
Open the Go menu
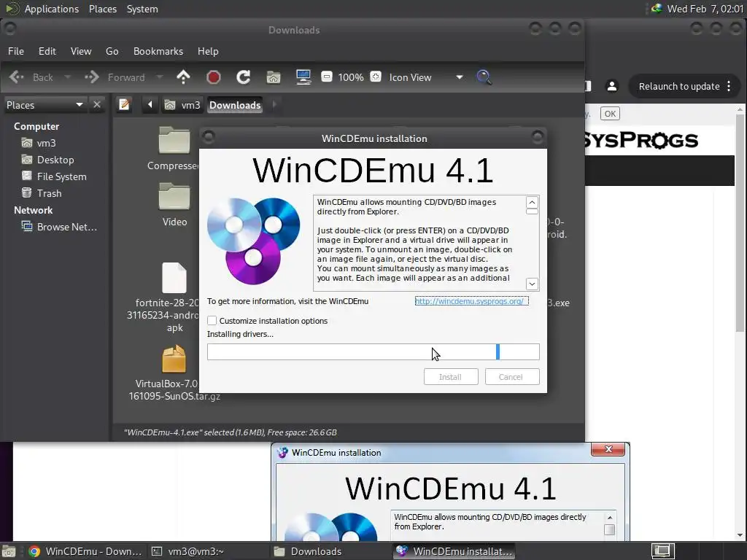click(x=112, y=51)
